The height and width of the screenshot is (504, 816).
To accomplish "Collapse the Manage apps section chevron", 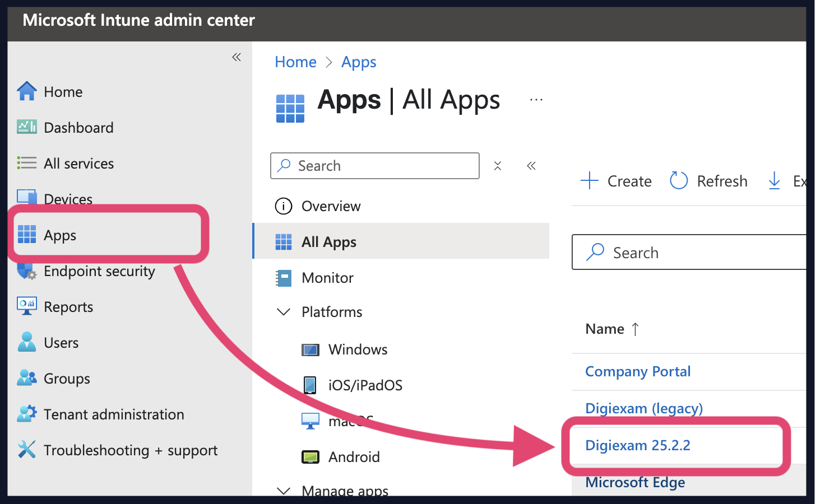I will (284, 491).
